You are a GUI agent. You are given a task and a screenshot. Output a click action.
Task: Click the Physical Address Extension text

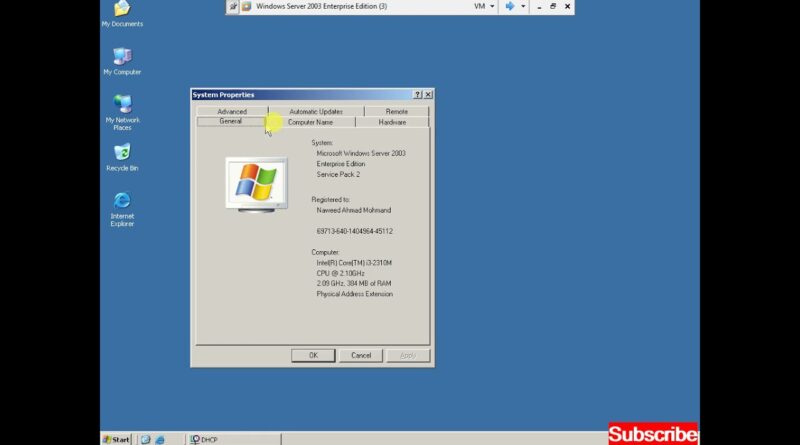[x=355, y=294]
